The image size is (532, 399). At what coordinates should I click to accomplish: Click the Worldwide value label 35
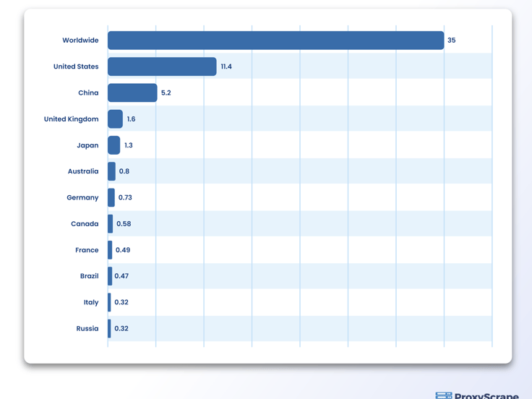pos(452,40)
